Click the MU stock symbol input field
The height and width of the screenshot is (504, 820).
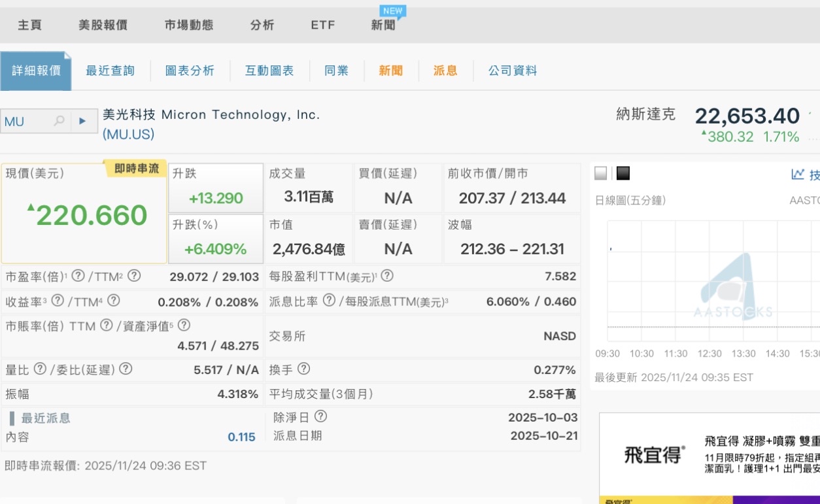pos(26,122)
